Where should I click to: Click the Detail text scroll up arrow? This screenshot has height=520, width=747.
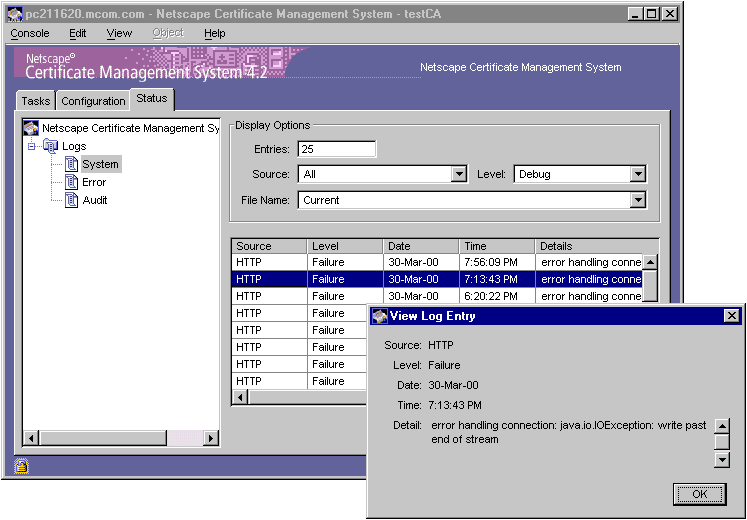[722, 426]
